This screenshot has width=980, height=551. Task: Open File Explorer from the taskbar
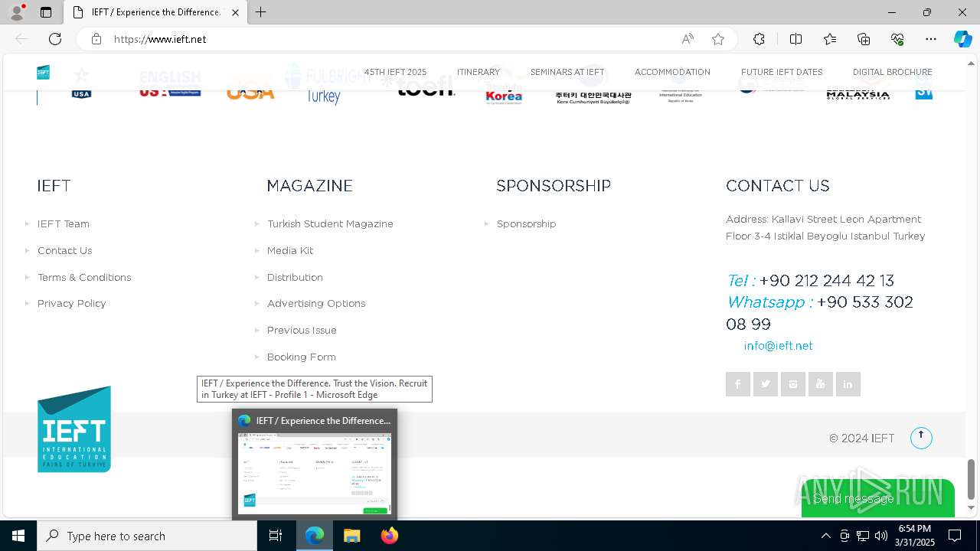pos(351,536)
